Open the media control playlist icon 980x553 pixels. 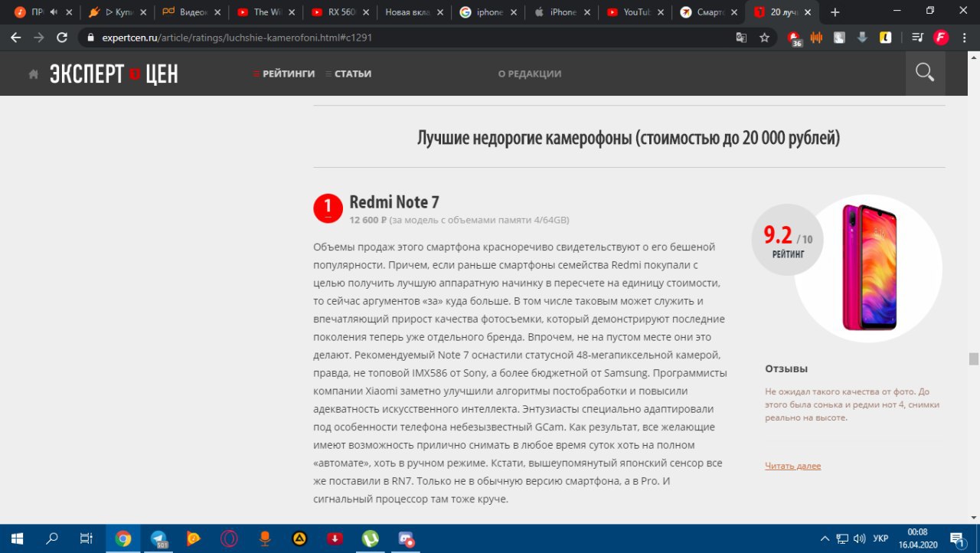click(x=918, y=38)
